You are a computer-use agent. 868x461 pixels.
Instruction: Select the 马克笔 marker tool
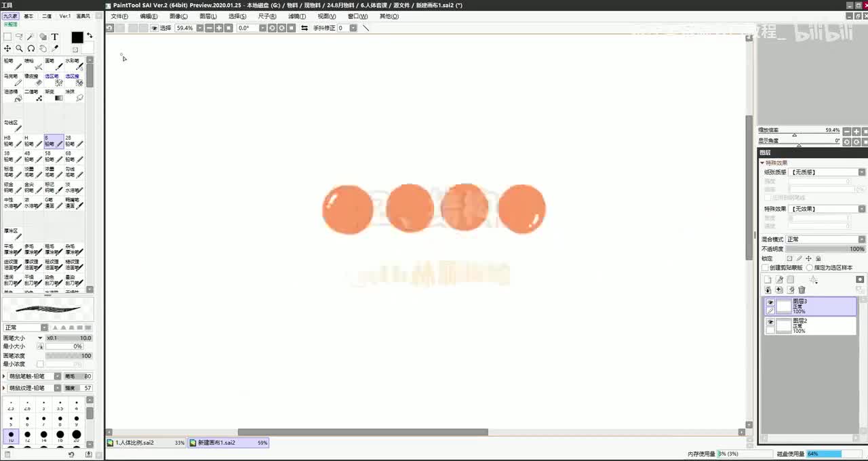13,80
